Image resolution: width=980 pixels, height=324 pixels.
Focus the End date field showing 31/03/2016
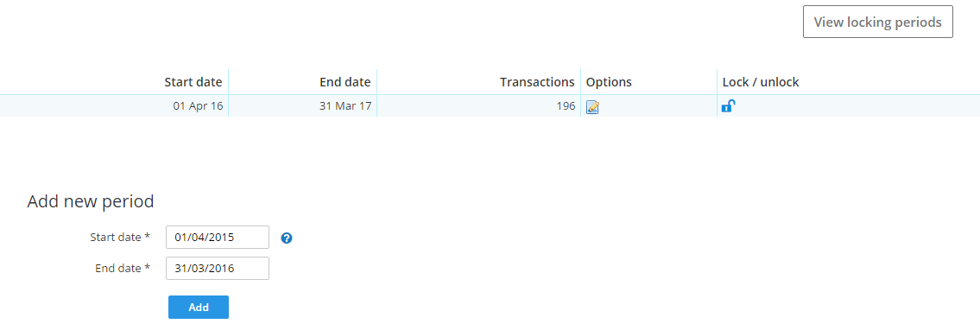point(218,269)
